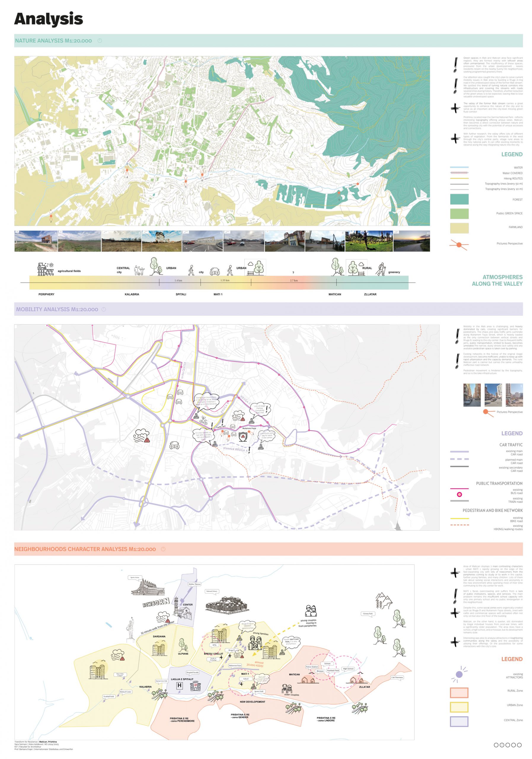532x759 pixels.
Task: Click the MATICAN label on the valley strip
Action: [334, 294]
